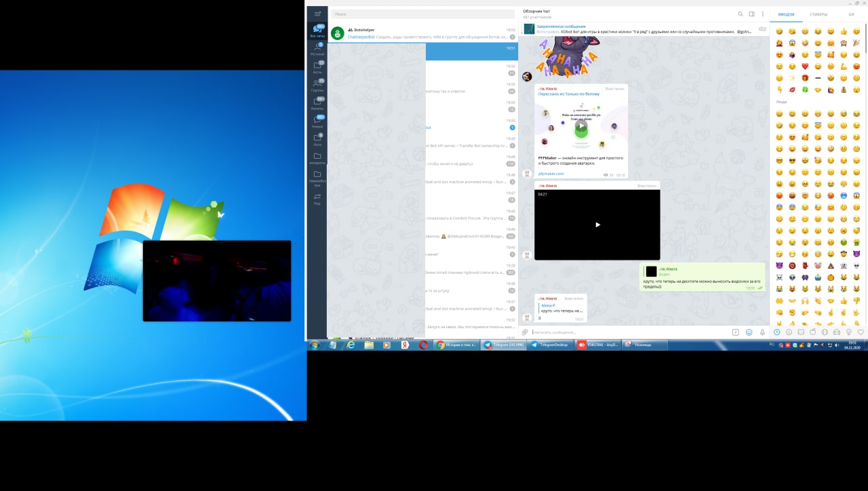Open the "АНА НА НА" sticker

(x=568, y=57)
